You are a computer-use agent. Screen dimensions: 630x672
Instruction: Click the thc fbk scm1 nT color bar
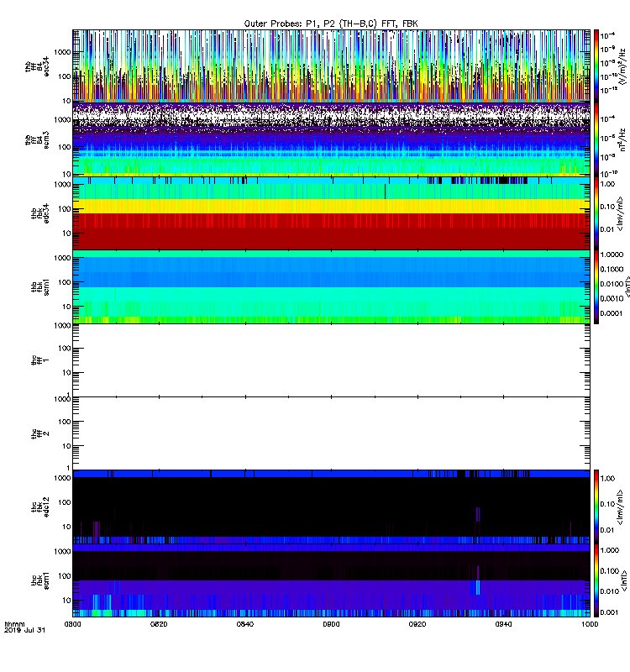point(596,580)
